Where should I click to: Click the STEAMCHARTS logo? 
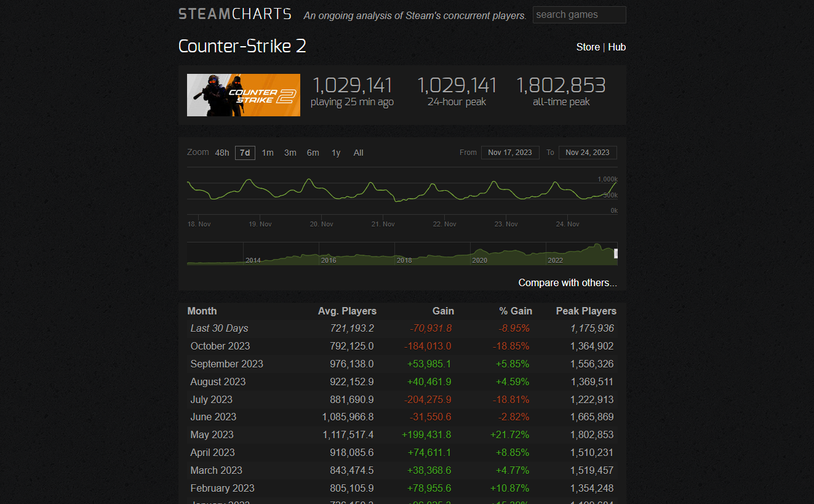point(234,13)
